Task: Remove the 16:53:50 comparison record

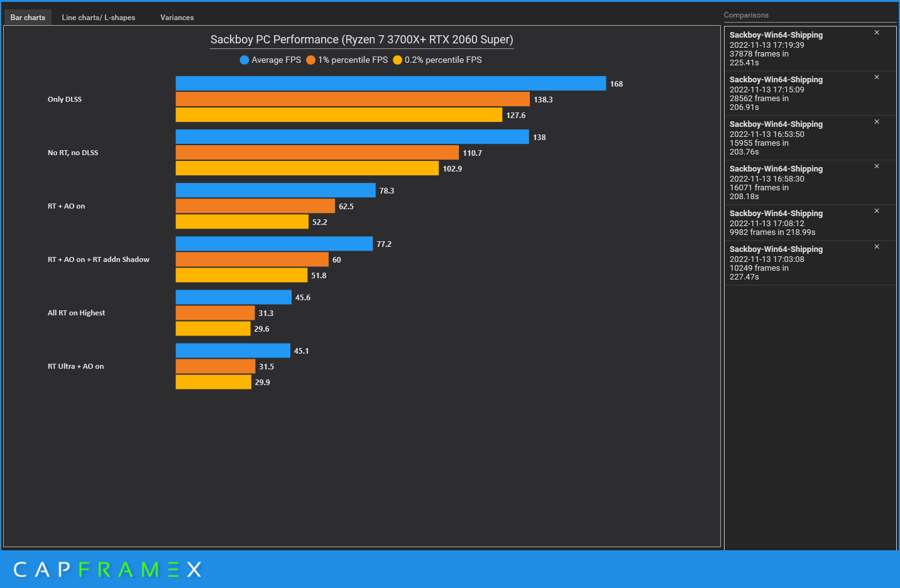Action: pos(877,122)
